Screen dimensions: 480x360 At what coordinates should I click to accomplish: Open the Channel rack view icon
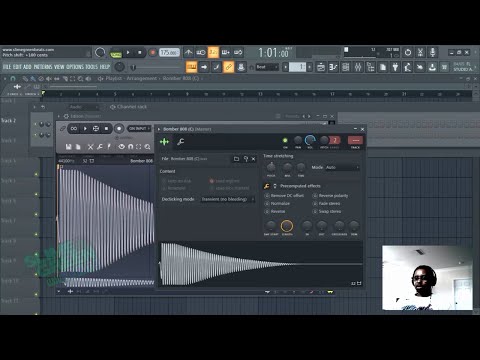(346, 67)
